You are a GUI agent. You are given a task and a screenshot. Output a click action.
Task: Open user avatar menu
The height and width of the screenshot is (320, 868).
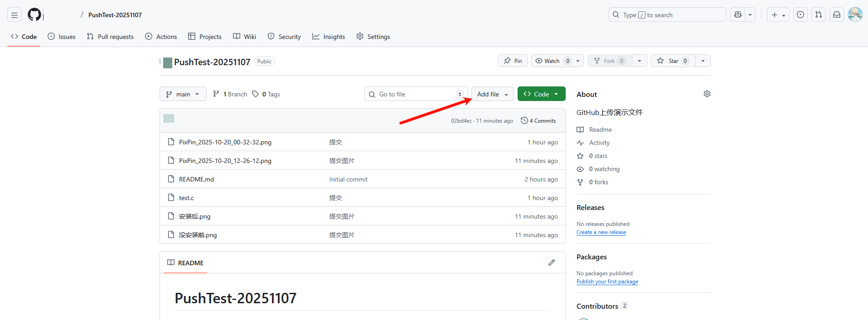855,14
